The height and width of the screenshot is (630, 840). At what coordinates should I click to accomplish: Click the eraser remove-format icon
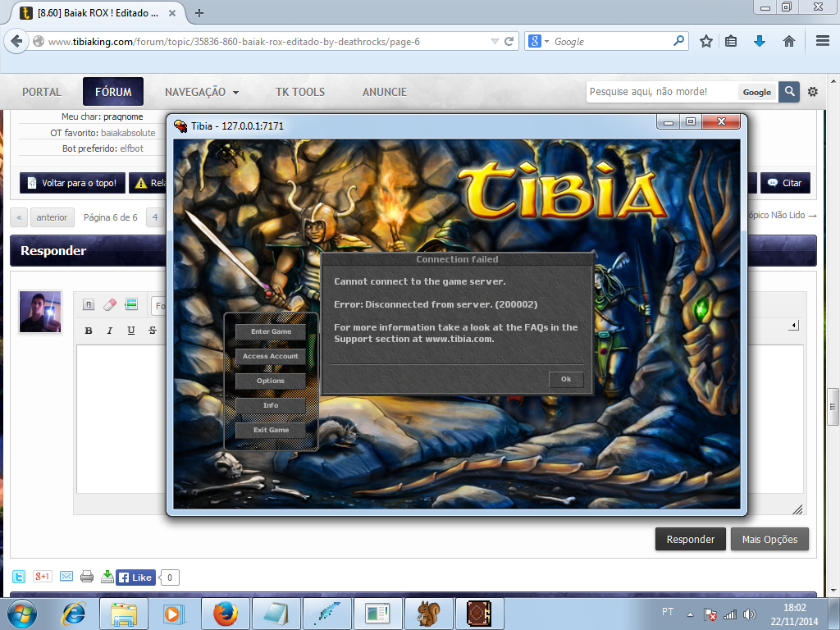[x=109, y=305]
